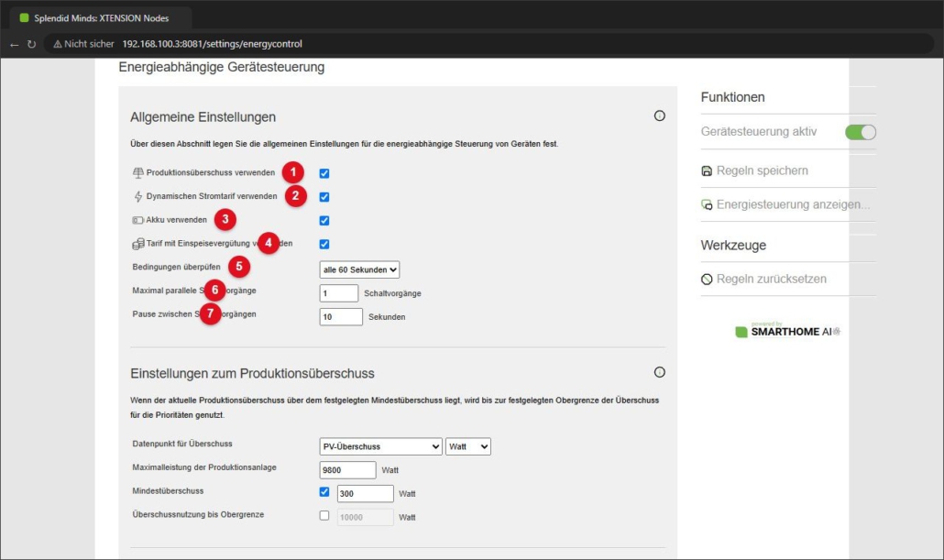The image size is (944, 560).
Task: Click the Mindestüberschuss field showing 300
Action: (366, 494)
